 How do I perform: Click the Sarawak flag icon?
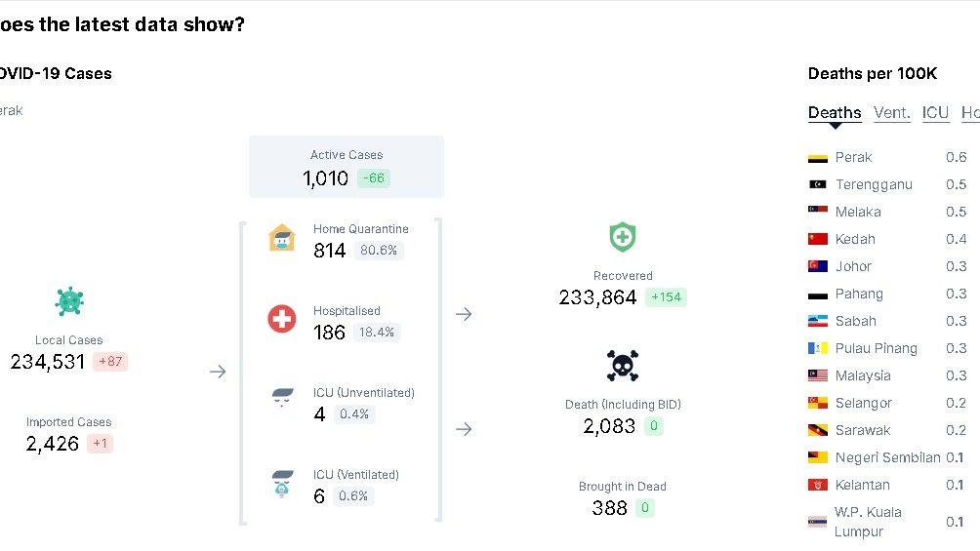point(818,430)
